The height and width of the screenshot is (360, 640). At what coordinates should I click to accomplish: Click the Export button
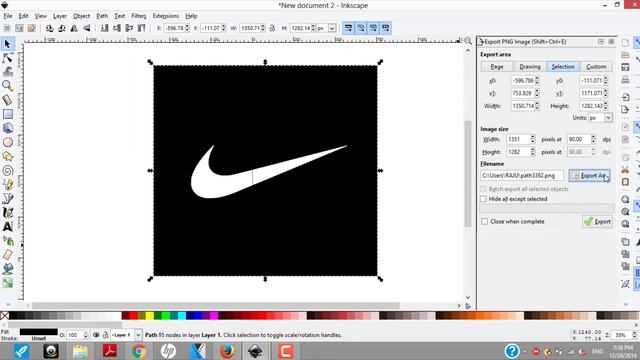click(598, 221)
